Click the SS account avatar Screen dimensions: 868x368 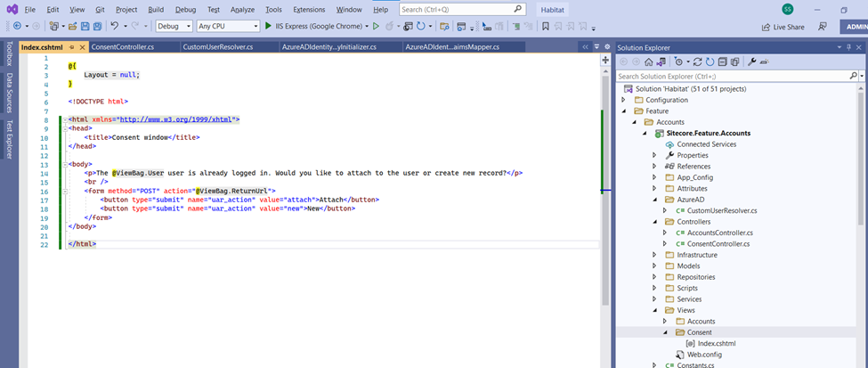(x=787, y=9)
